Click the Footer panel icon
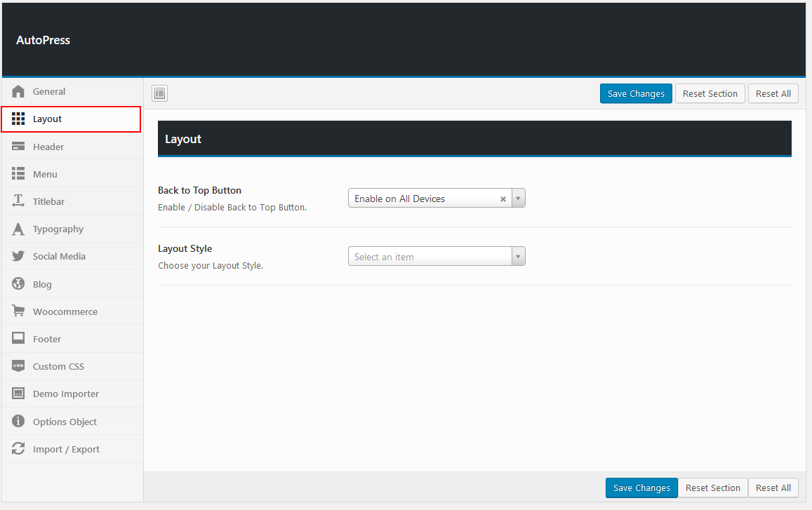This screenshot has height=510, width=812. [18, 338]
